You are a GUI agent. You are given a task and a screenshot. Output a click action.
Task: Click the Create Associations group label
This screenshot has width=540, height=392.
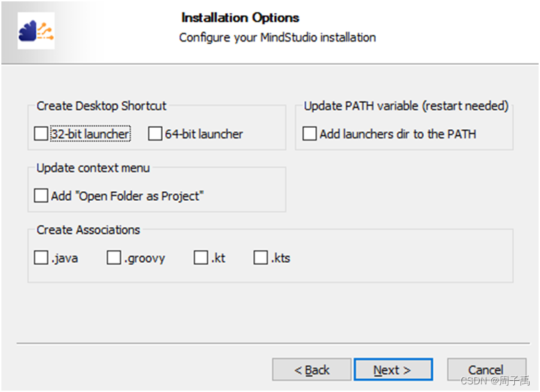88,229
